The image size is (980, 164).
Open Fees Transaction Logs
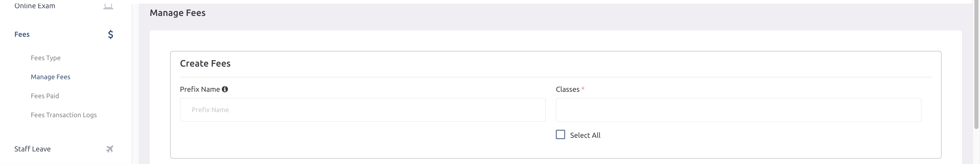coord(64,115)
